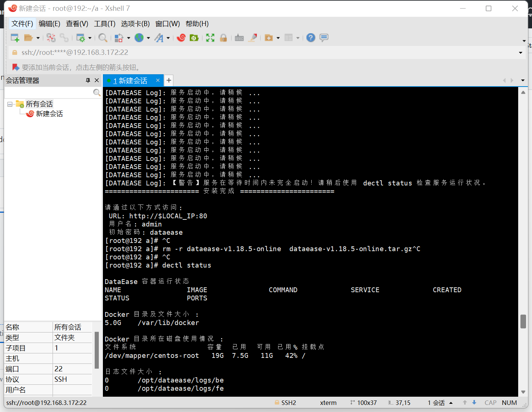This screenshot has width=532, height=412.
Task: Click the session manager search field
Action: pos(48,93)
